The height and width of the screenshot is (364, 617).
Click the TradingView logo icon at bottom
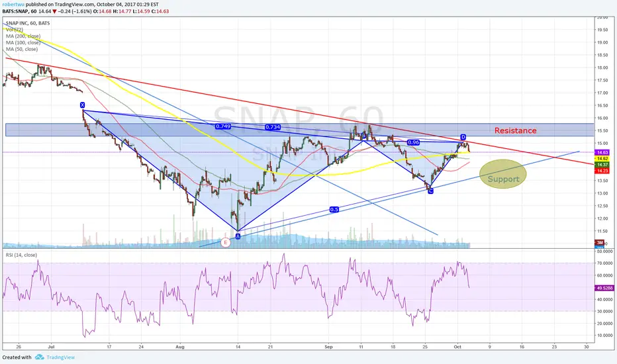click(39, 357)
